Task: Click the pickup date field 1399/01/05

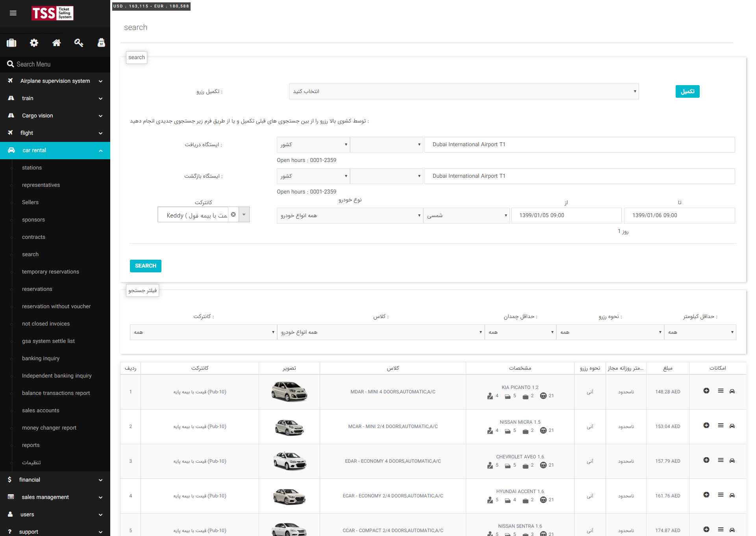Action: 566,216
